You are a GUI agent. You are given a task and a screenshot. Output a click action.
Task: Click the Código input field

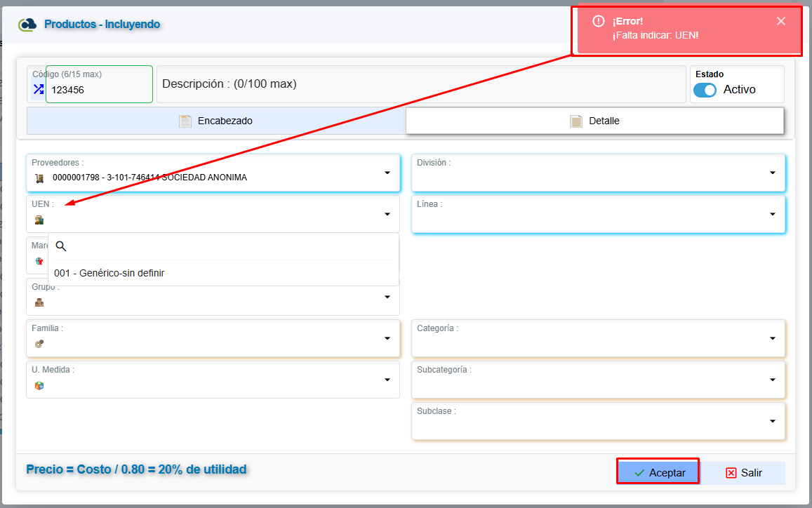(x=99, y=84)
